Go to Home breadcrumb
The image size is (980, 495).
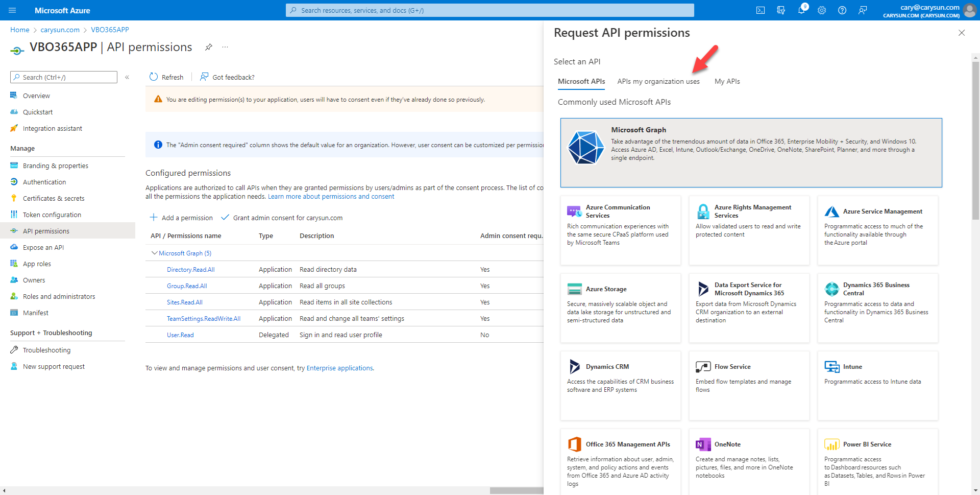tap(20, 30)
